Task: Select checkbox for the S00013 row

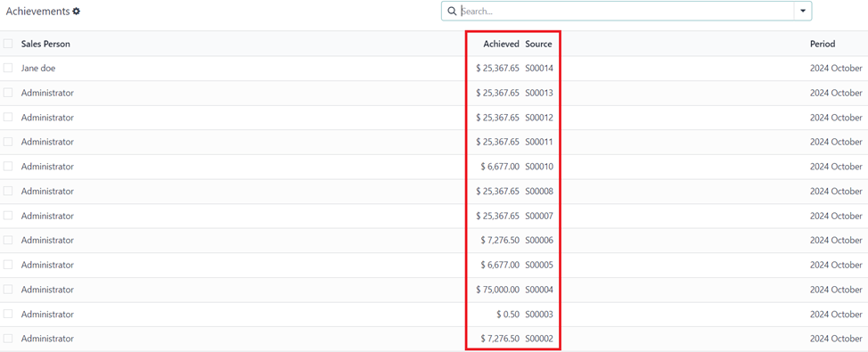Action: click(8, 93)
